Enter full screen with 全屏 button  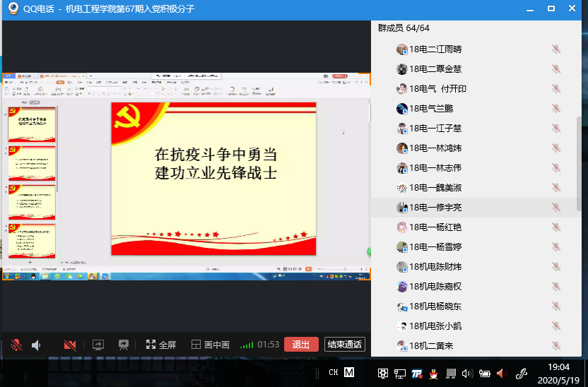pyautogui.click(x=160, y=345)
